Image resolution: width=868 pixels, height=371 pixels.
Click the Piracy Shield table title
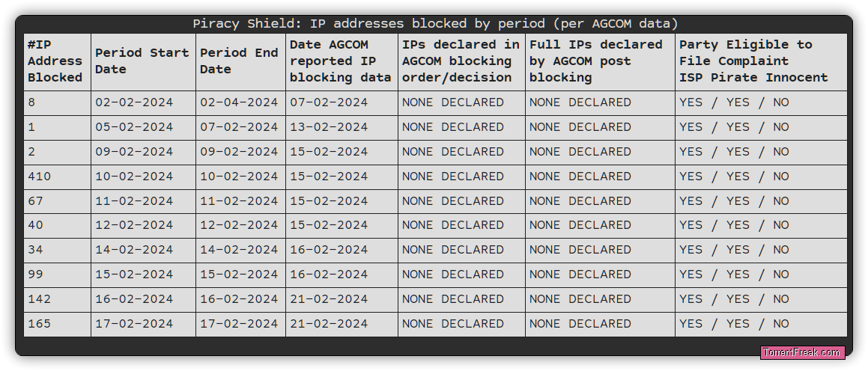(435, 24)
